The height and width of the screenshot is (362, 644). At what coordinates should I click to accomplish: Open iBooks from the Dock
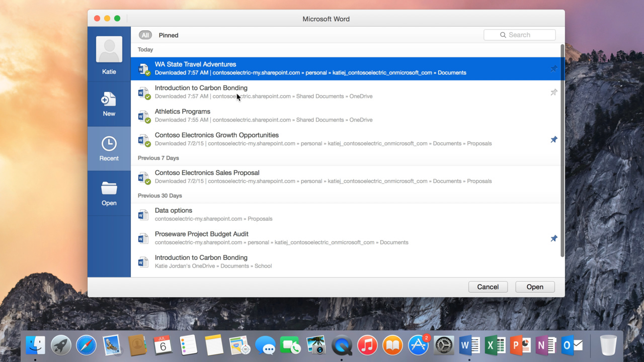coord(393,345)
